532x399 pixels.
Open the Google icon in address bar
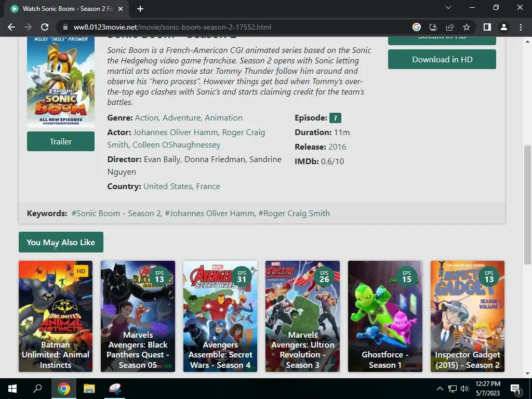(x=416, y=27)
